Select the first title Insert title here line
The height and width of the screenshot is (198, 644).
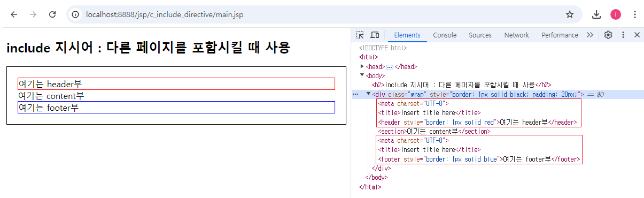429,113
